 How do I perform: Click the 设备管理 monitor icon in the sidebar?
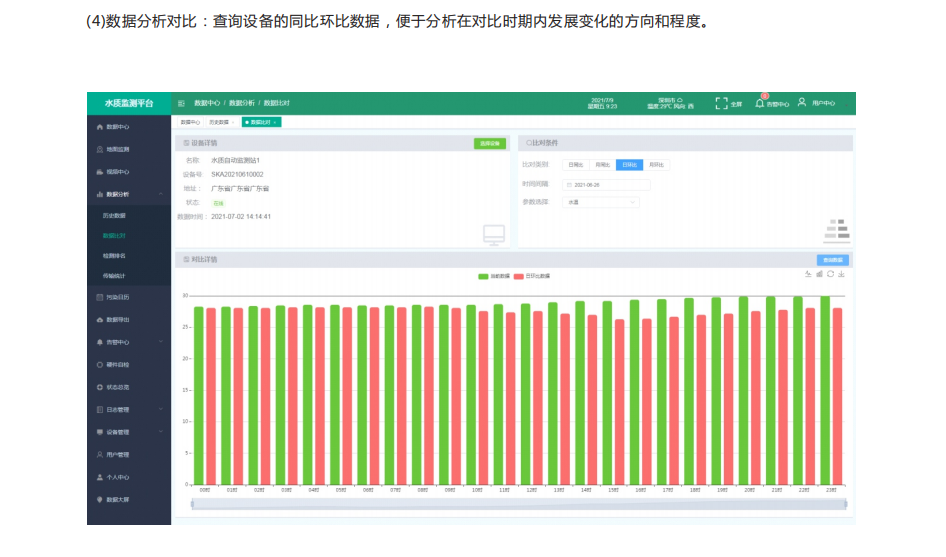(x=100, y=432)
